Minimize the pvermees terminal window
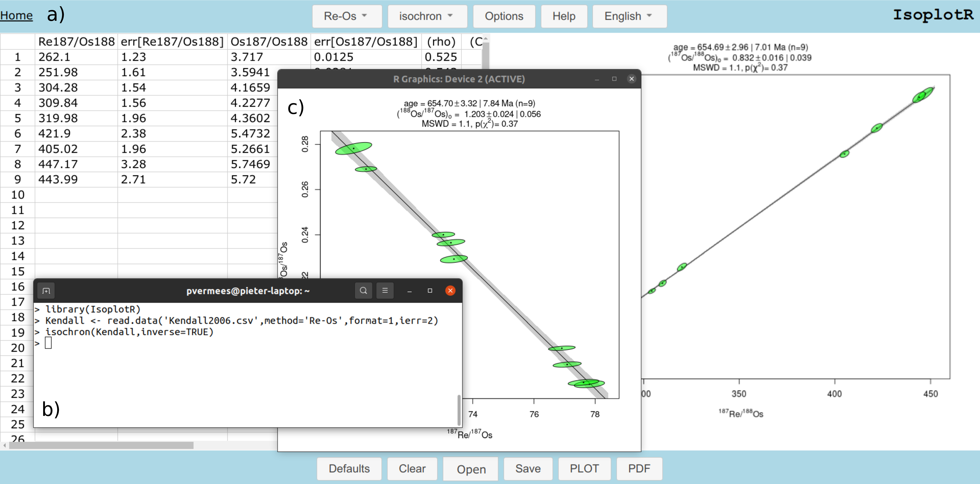The width and height of the screenshot is (980, 484). pyautogui.click(x=409, y=291)
